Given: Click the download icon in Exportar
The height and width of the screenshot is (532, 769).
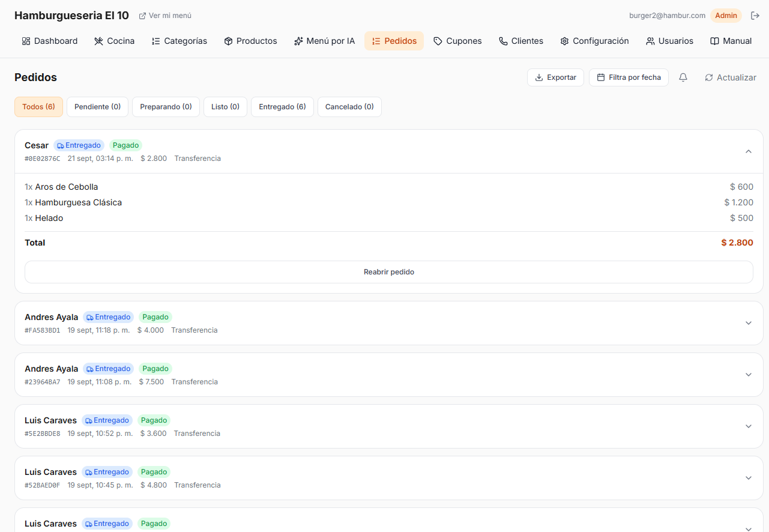Looking at the screenshot, I should pyautogui.click(x=539, y=77).
